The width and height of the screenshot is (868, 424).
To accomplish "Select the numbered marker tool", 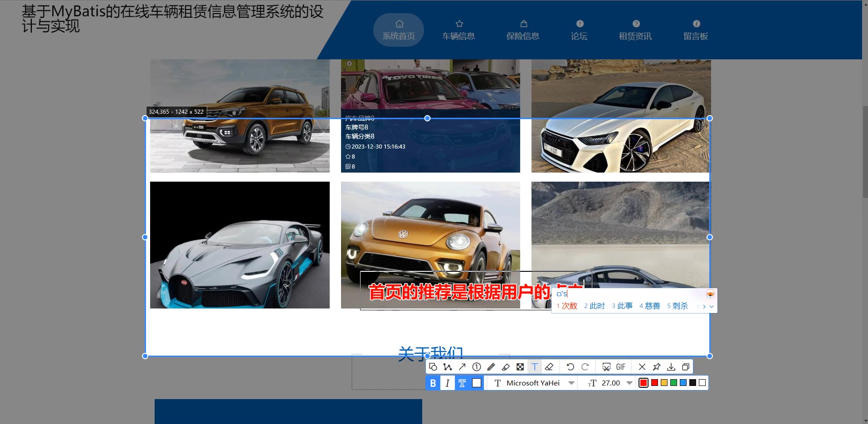I will 477,367.
